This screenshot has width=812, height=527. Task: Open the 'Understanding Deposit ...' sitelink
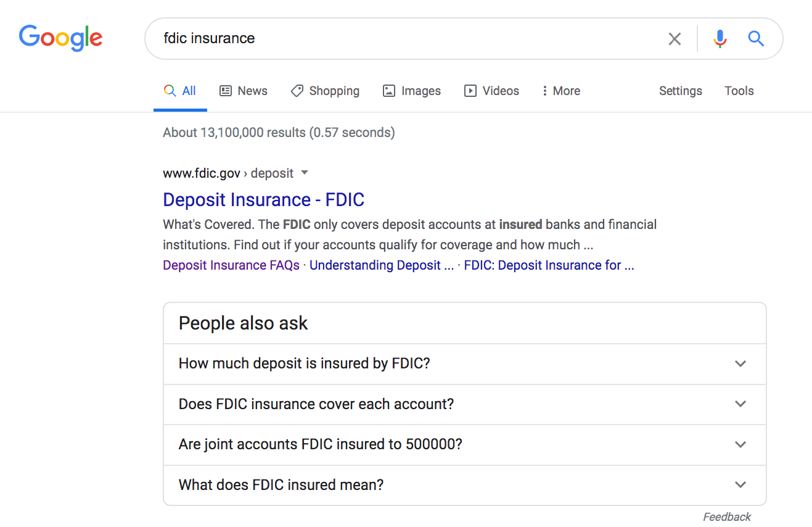(382, 265)
